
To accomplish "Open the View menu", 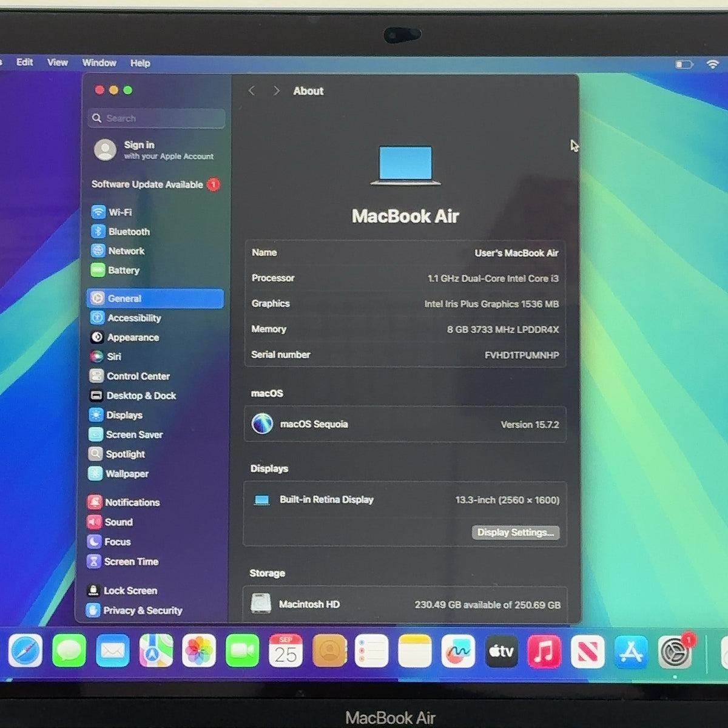I will (x=58, y=62).
